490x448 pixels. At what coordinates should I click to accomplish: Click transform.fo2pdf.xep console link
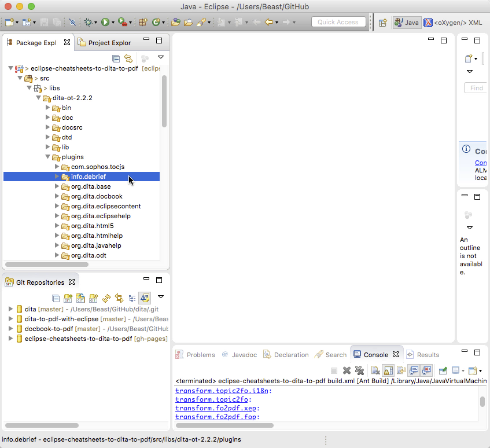tap(216, 408)
